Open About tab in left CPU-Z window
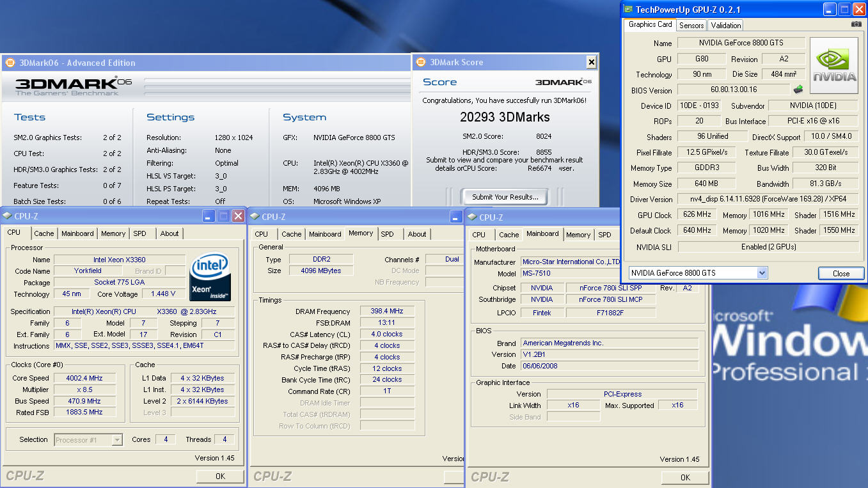Image resolution: width=868 pixels, height=488 pixels. (170, 234)
